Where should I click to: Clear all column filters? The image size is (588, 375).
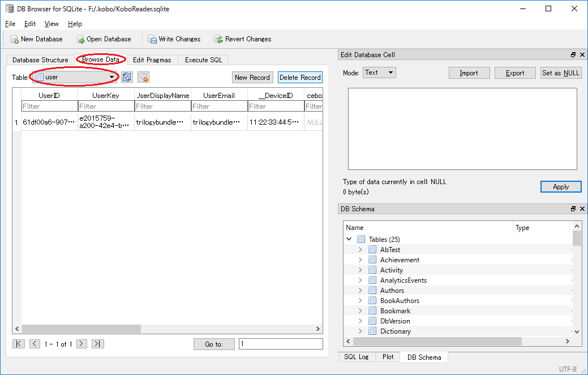[143, 78]
